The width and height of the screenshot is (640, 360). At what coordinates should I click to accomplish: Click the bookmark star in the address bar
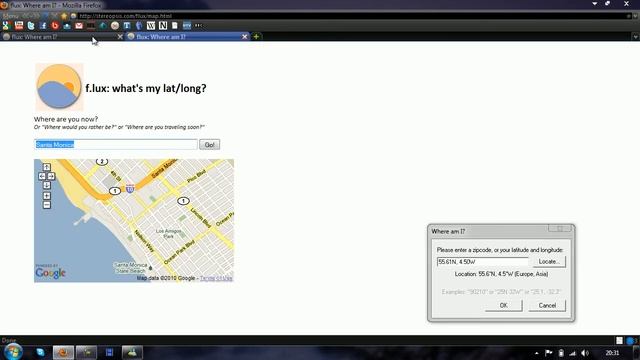pos(64,16)
